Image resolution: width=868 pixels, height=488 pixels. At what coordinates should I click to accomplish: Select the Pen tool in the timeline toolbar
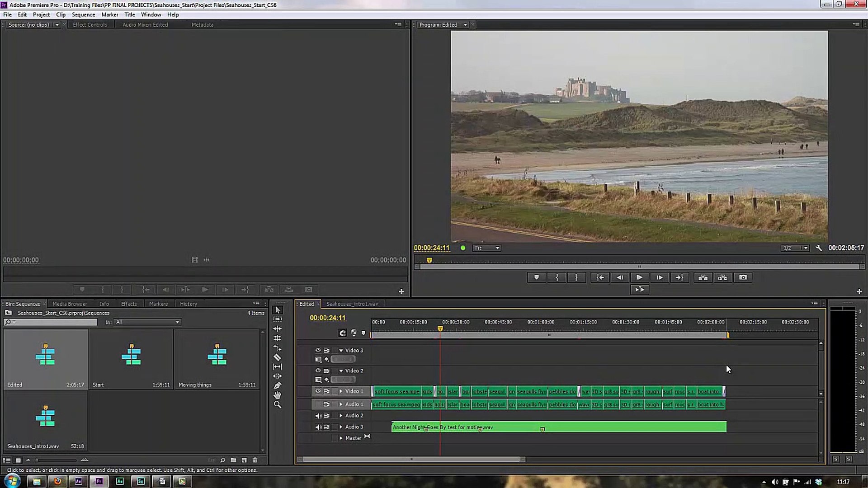pyautogui.click(x=278, y=385)
